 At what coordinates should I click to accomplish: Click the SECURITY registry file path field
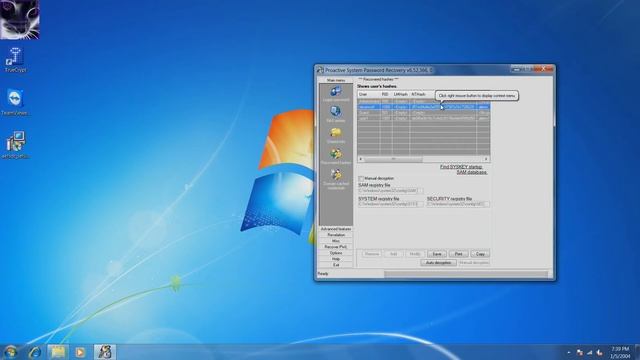click(455, 204)
